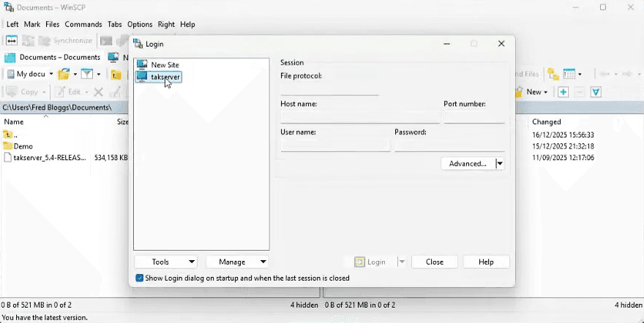The image size is (644, 323).
Task: Click the WinSCP title bar application icon
Action: [x=8, y=7]
